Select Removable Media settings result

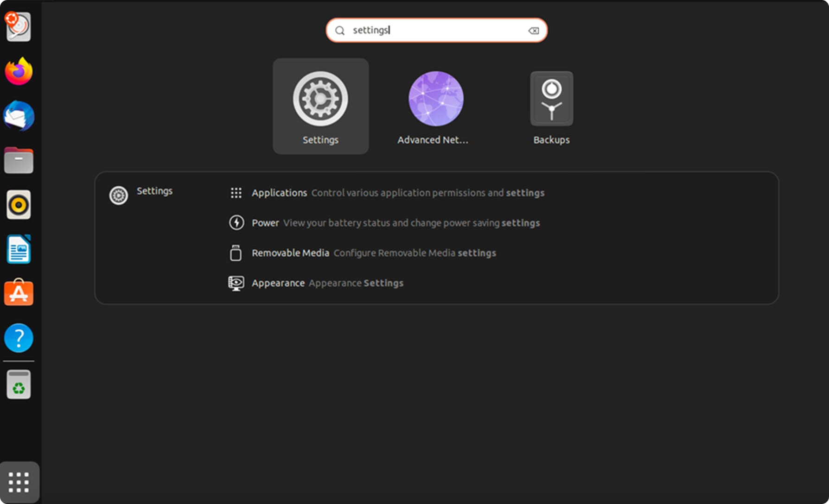[x=290, y=253]
